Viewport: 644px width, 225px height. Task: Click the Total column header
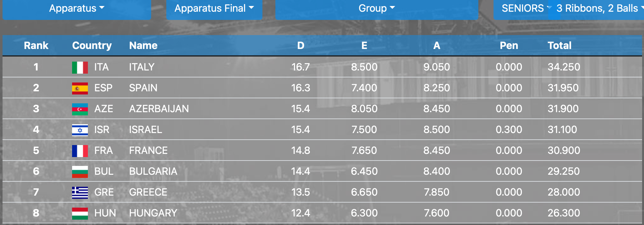click(559, 46)
